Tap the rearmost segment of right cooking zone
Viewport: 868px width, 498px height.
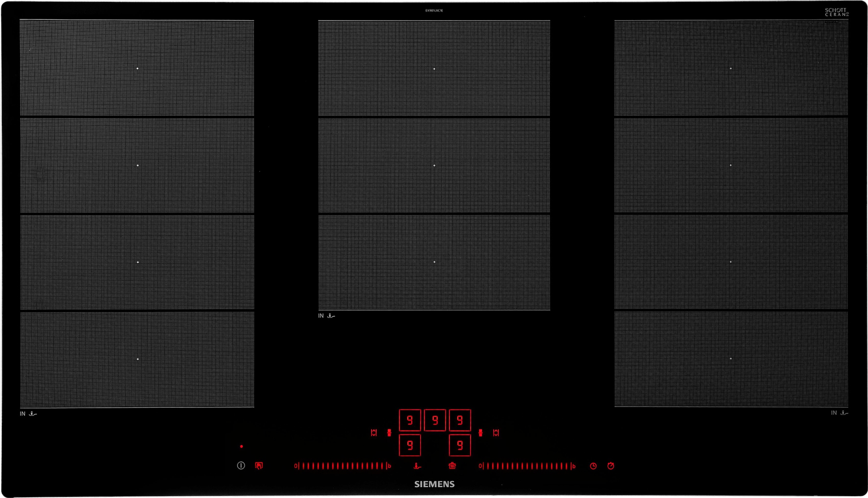pyautogui.click(x=731, y=68)
